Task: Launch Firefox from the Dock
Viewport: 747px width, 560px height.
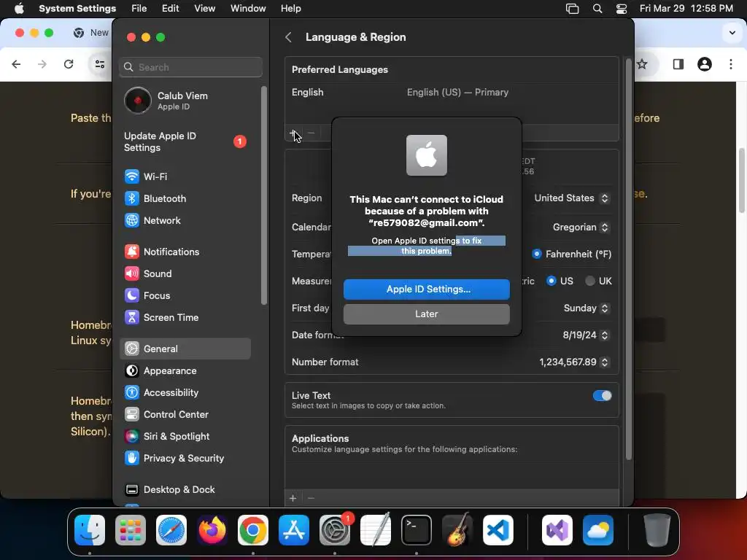Action: 212,530
